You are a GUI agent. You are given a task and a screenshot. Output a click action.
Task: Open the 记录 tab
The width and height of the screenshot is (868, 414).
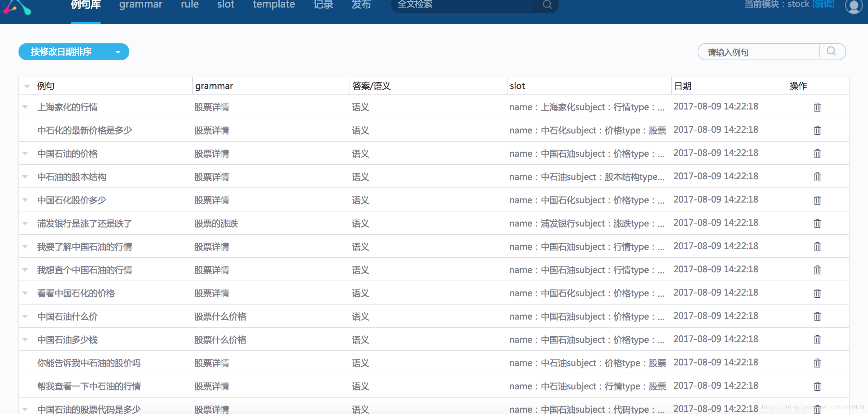(x=323, y=5)
